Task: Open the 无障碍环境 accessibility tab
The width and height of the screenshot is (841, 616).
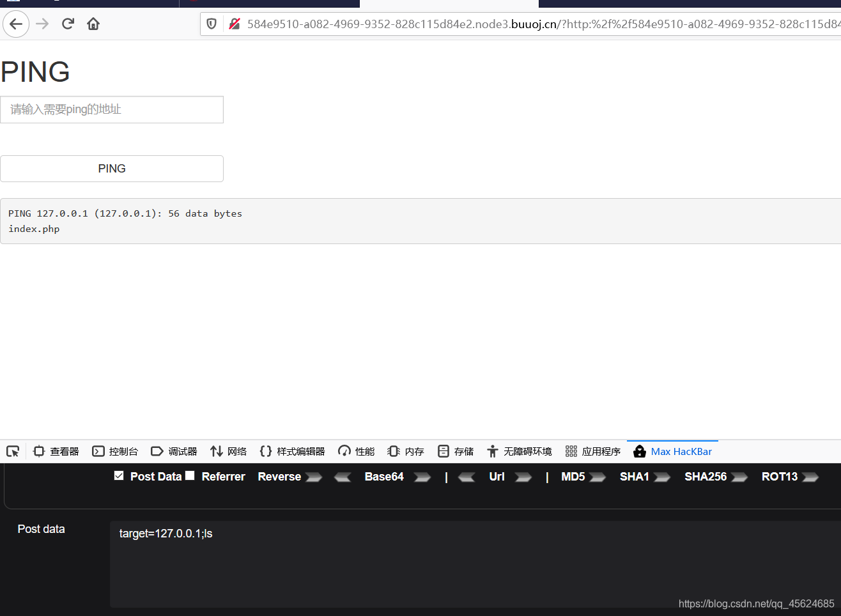Action: tap(519, 451)
